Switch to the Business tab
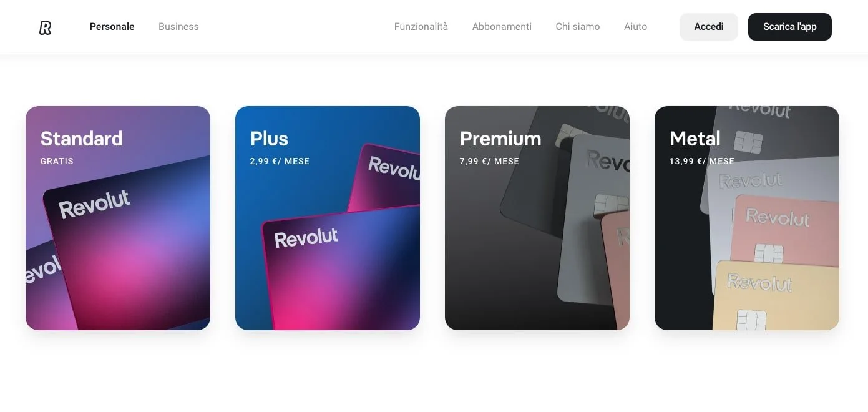Image resolution: width=868 pixels, height=412 pixels. 178,27
